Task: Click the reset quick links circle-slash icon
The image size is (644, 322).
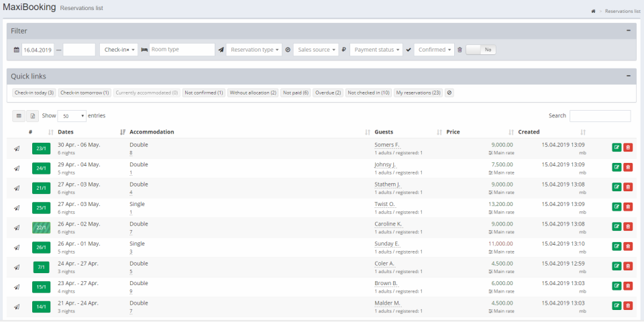Action: point(449,93)
